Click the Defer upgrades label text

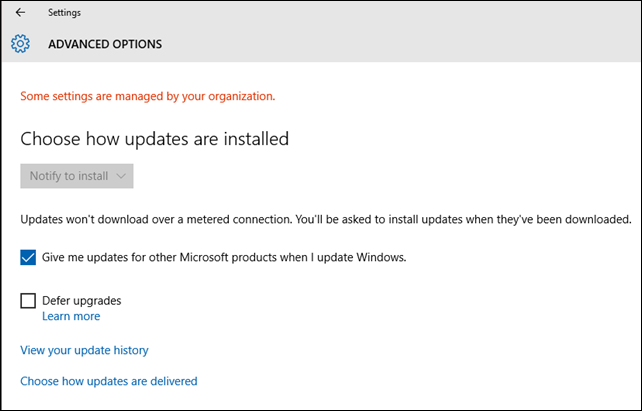click(x=81, y=301)
